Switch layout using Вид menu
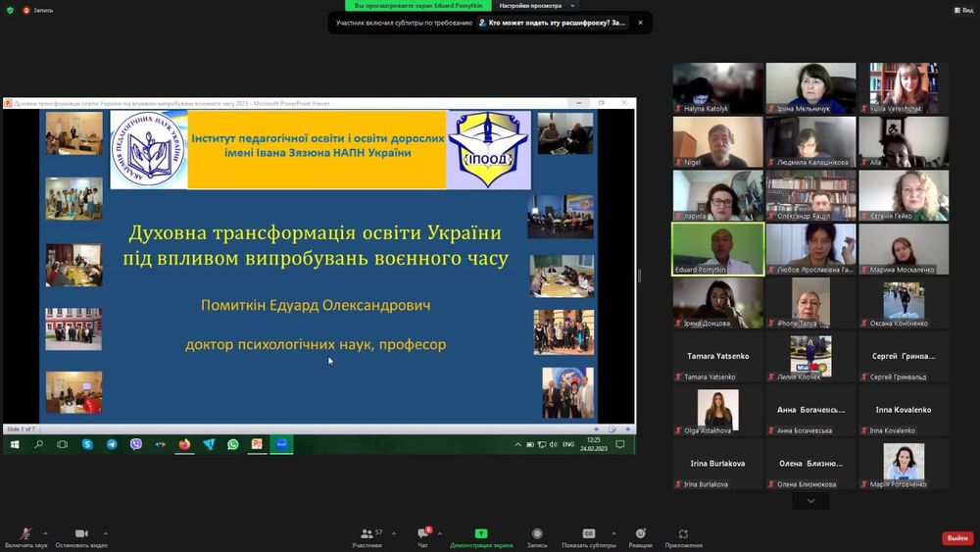This screenshot has width=980, height=552. (x=962, y=10)
